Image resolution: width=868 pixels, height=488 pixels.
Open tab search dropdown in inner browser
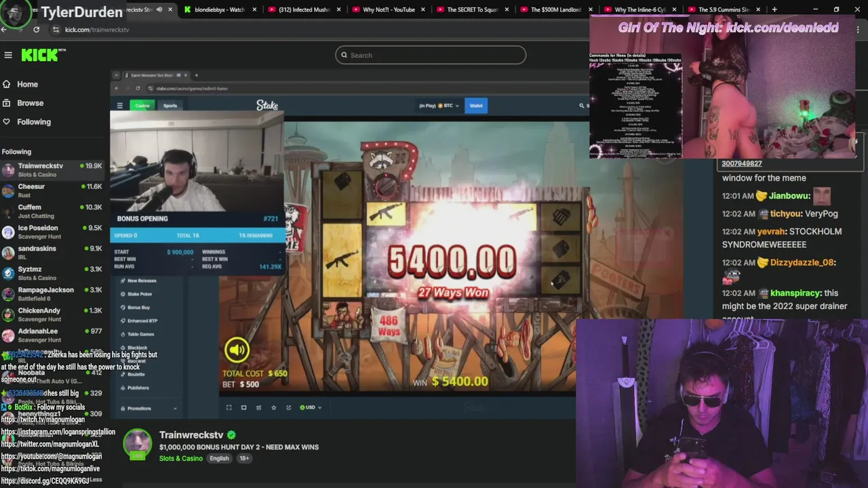(x=116, y=75)
